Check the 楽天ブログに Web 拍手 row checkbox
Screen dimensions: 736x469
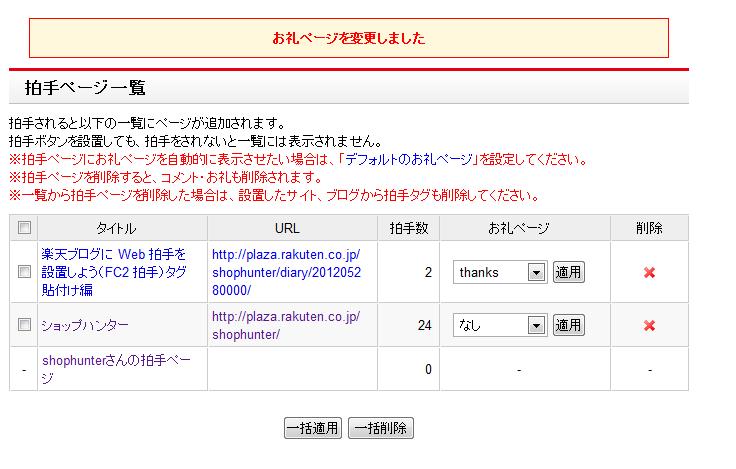pyautogui.click(x=24, y=272)
